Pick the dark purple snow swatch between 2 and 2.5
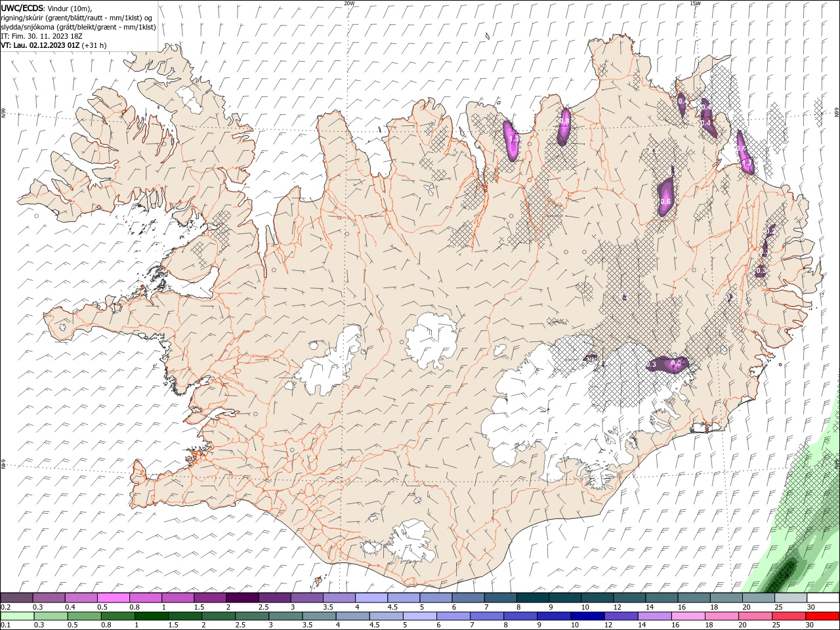This screenshot has height=630, width=840. 242,598
